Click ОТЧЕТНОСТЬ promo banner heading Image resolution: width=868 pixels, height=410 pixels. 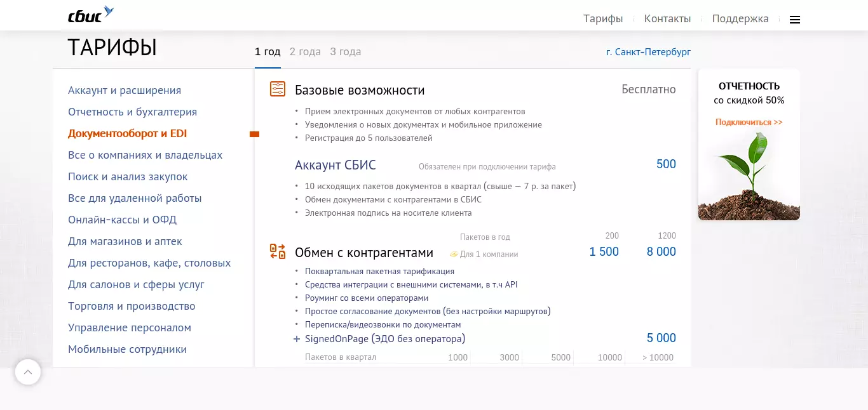point(749,86)
